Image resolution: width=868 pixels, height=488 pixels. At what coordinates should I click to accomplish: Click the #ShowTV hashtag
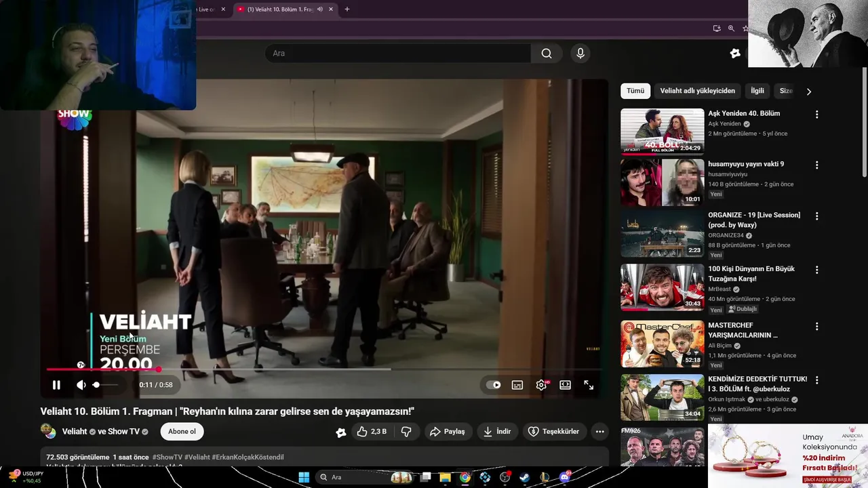[167, 457]
